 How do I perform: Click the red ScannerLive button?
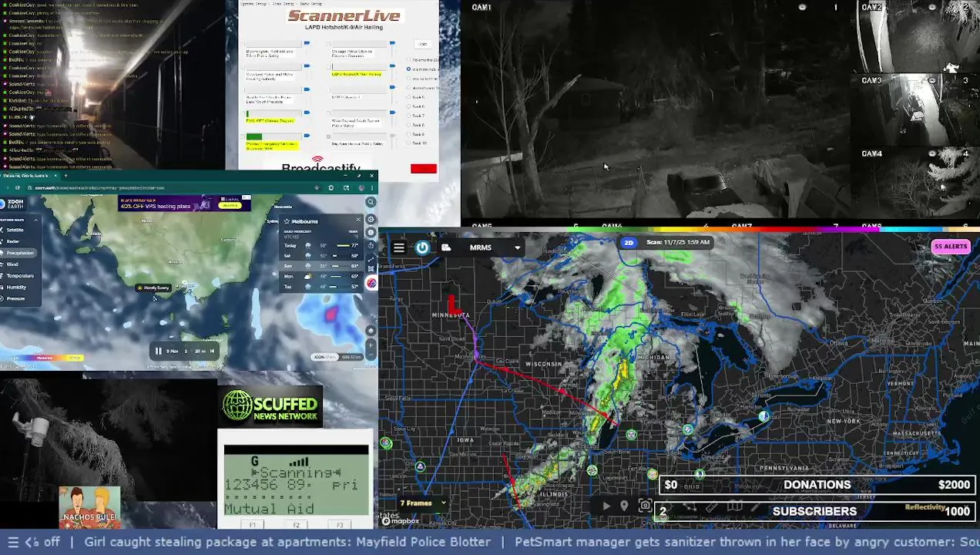[x=424, y=169]
